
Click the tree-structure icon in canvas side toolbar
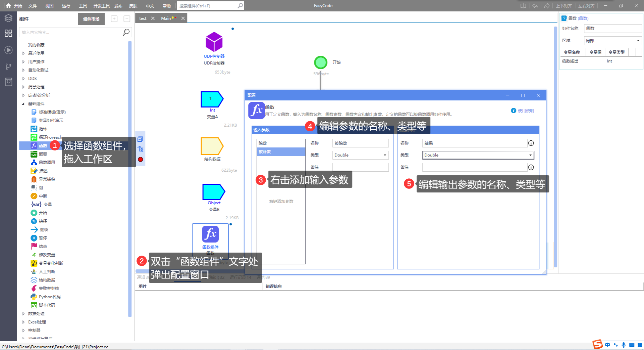[141, 149]
